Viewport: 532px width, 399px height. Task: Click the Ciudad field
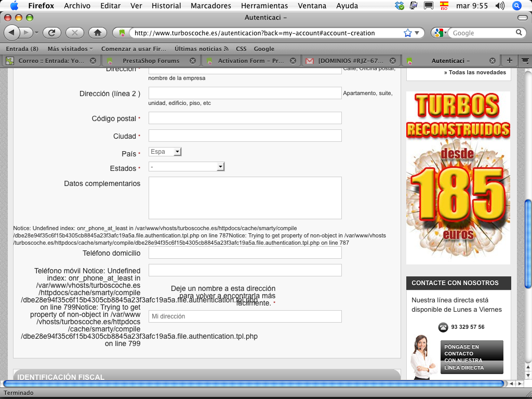click(245, 136)
